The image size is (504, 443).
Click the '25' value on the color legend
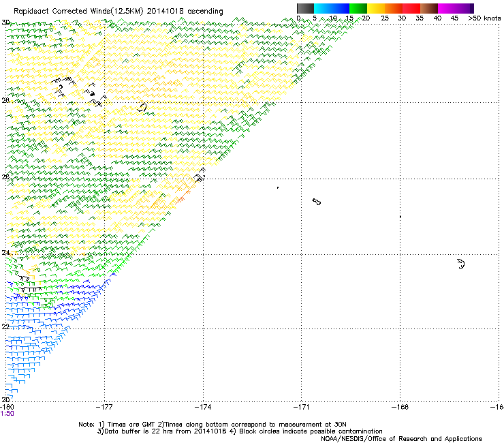(x=384, y=18)
